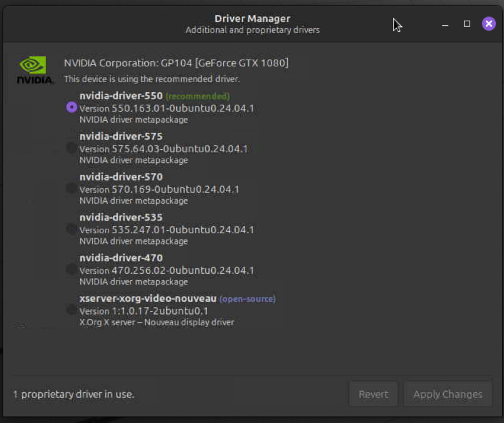The width and height of the screenshot is (504, 423).
Task: Select the nvidia-driver-575 radio button
Action: pyautogui.click(x=71, y=148)
